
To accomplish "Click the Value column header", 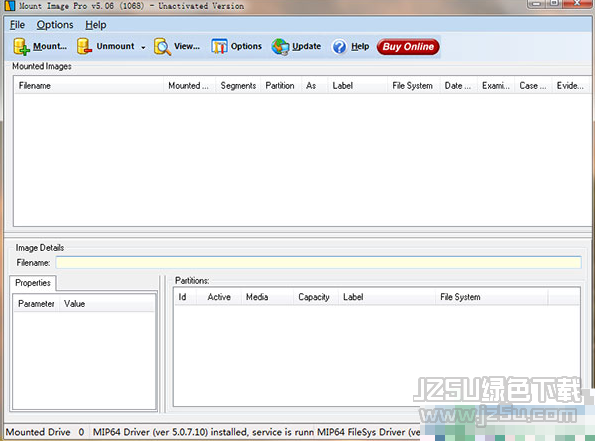I will (107, 304).
